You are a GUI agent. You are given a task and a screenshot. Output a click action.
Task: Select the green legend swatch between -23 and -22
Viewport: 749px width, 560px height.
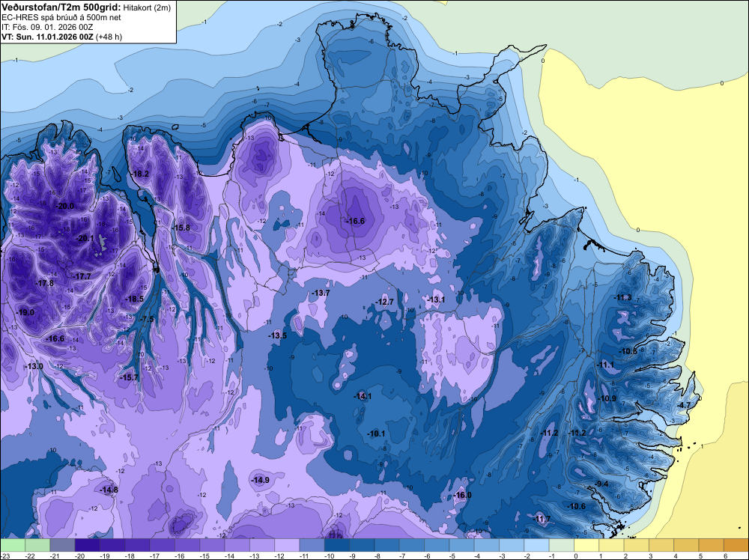13,545
